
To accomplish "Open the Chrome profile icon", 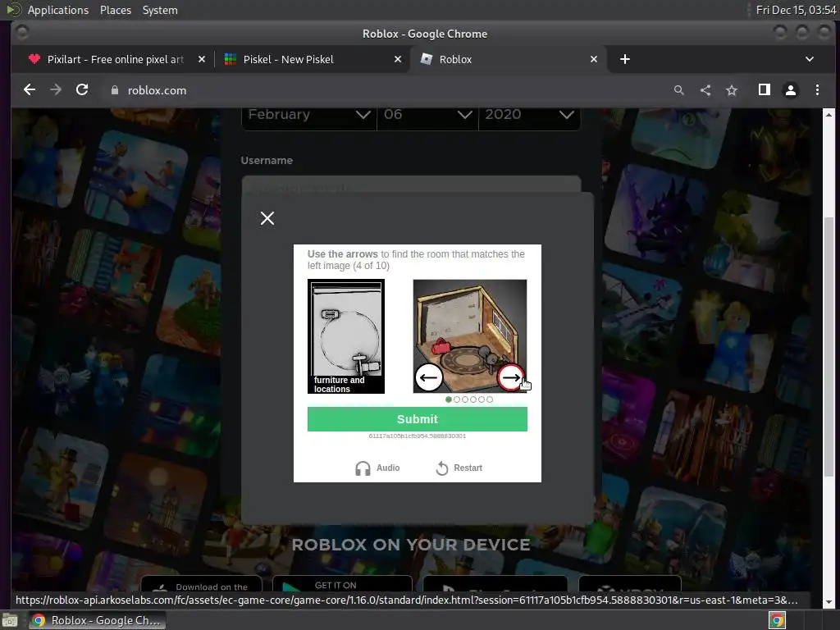I will click(791, 90).
